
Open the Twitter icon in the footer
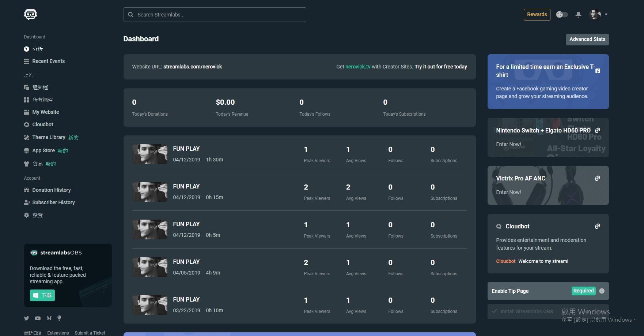click(26, 318)
